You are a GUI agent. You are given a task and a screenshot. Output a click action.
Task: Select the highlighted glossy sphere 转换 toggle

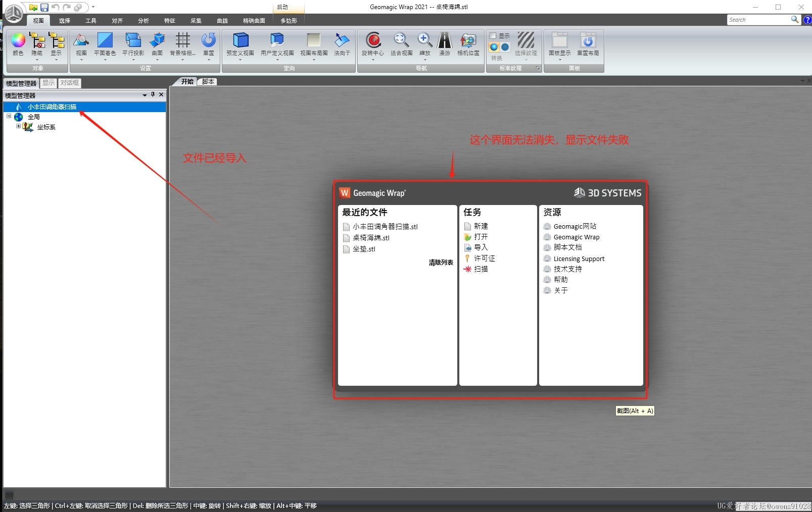pos(494,47)
